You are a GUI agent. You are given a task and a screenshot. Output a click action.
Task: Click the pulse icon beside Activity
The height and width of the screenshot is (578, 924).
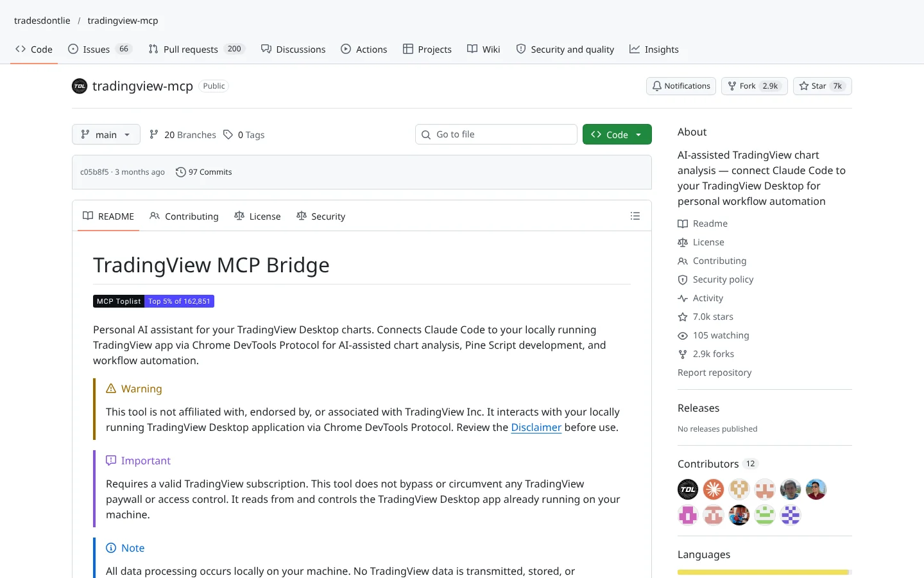point(683,299)
